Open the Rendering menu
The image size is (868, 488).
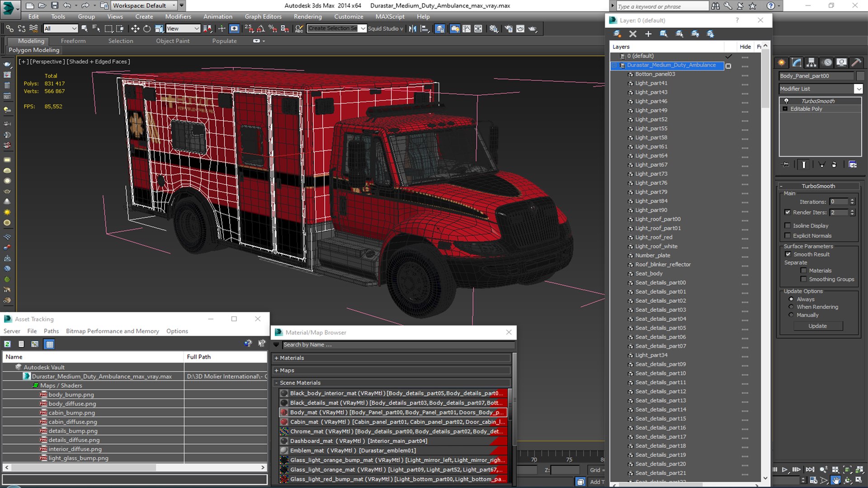(307, 17)
